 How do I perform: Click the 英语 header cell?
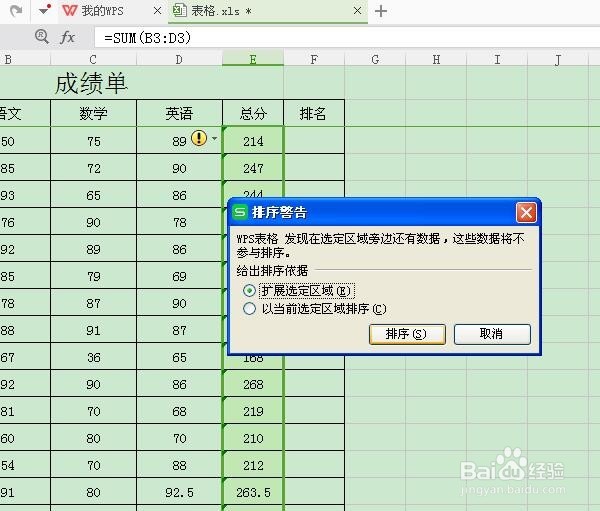click(x=179, y=114)
